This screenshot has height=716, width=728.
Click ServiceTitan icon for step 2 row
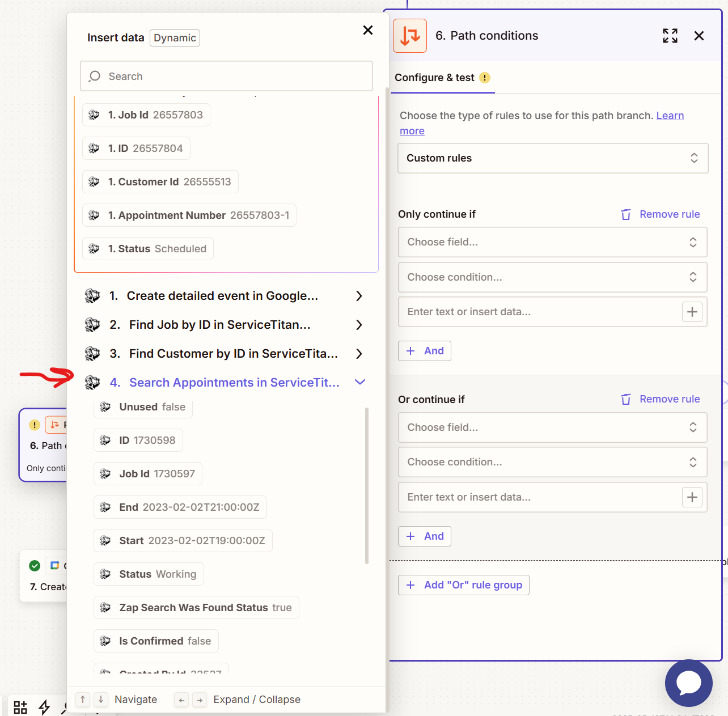[x=92, y=325]
